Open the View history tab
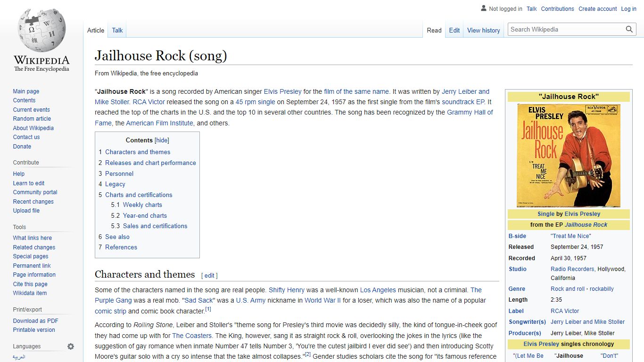This screenshot has height=362, width=644. coord(484,30)
